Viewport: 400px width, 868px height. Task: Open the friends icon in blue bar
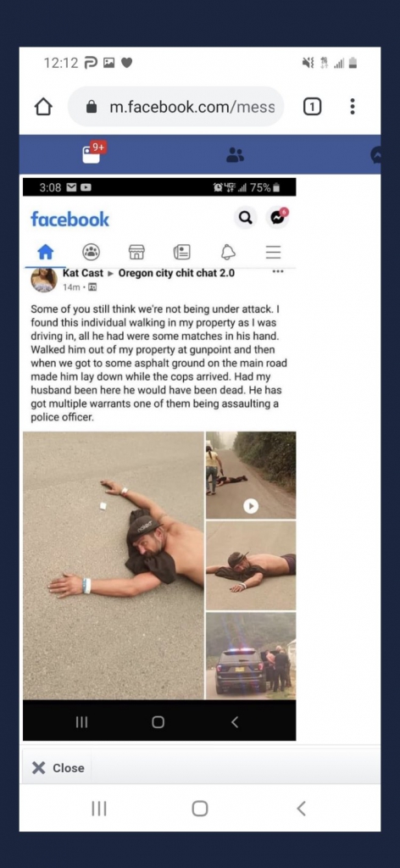click(x=235, y=156)
